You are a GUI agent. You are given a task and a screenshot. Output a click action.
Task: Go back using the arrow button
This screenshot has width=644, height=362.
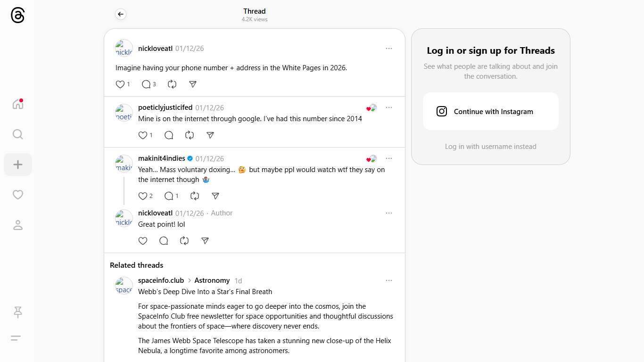pos(121,15)
